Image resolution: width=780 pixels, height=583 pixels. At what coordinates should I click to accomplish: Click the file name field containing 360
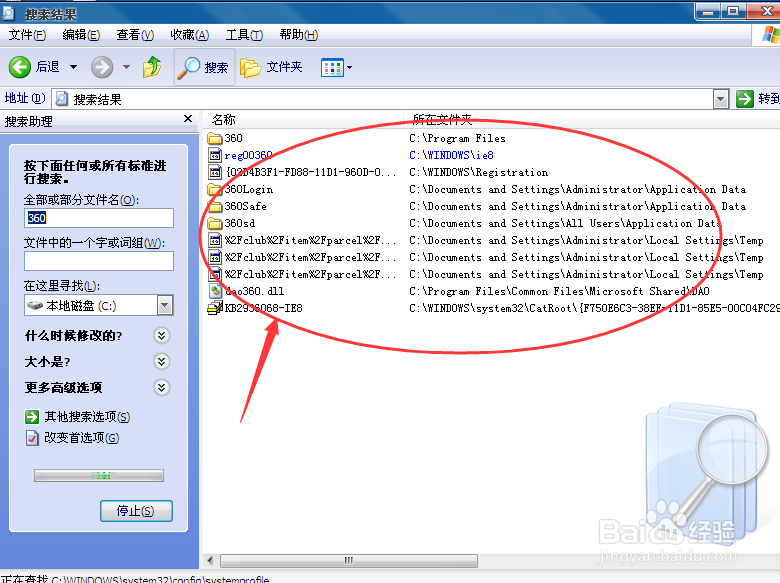99,218
